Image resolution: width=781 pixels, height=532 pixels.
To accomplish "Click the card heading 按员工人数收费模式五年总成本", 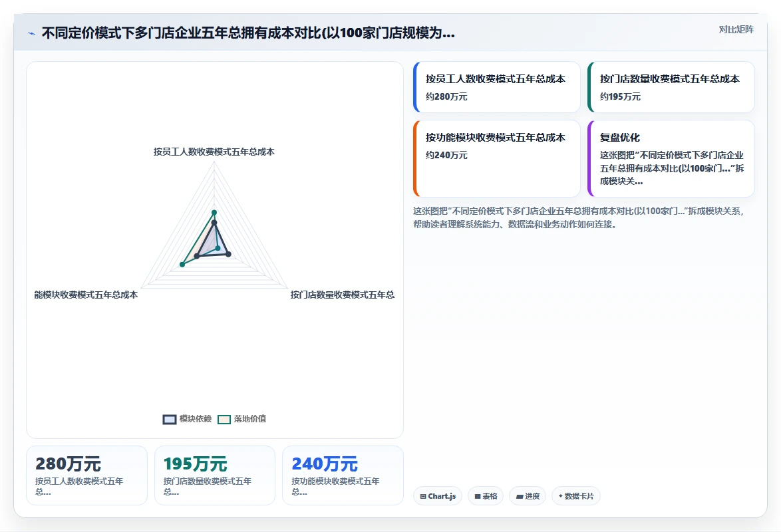I will click(x=495, y=79).
